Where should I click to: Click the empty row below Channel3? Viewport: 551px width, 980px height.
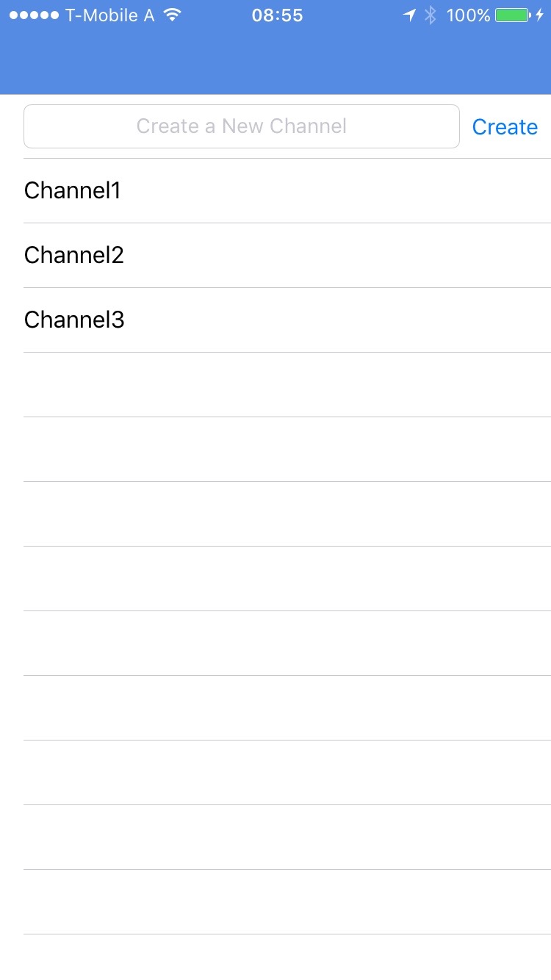275,384
